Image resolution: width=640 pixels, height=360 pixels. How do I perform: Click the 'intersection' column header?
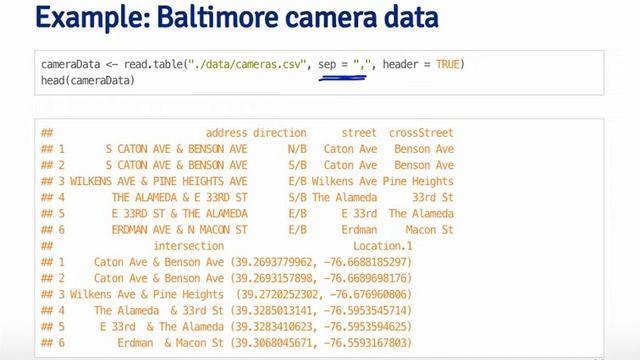click(x=189, y=246)
